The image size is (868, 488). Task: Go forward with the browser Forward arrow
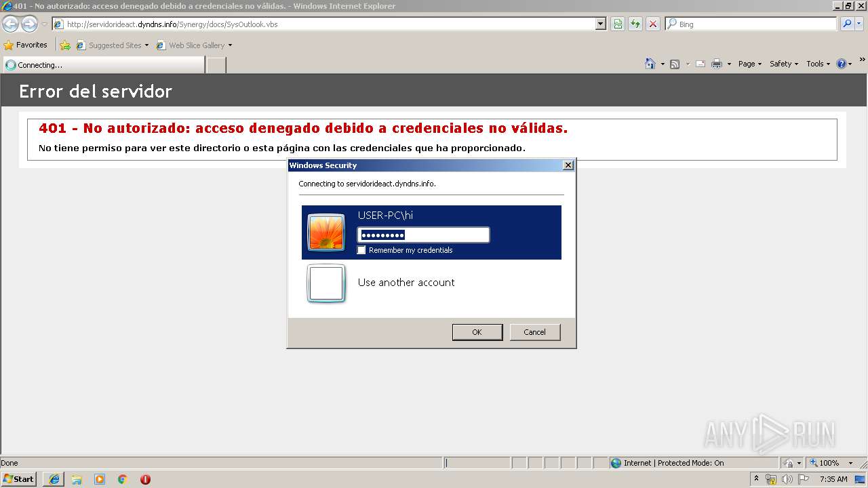coord(29,24)
